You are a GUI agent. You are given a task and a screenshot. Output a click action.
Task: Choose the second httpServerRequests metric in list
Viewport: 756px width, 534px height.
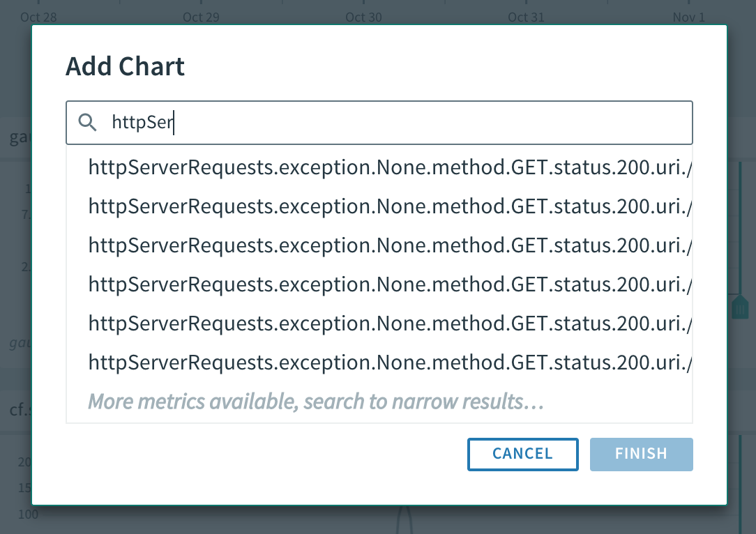(391, 206)
